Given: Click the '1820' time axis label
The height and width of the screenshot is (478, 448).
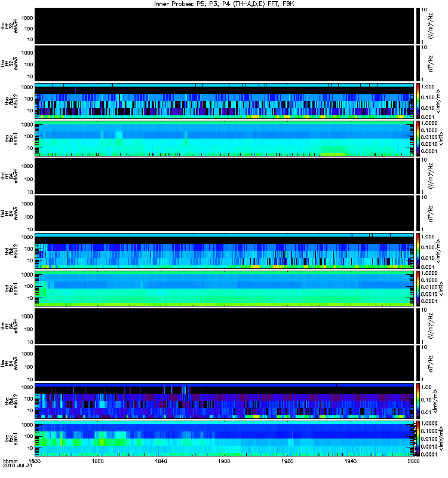Looking at the screenshot, I should pos(98,461).
